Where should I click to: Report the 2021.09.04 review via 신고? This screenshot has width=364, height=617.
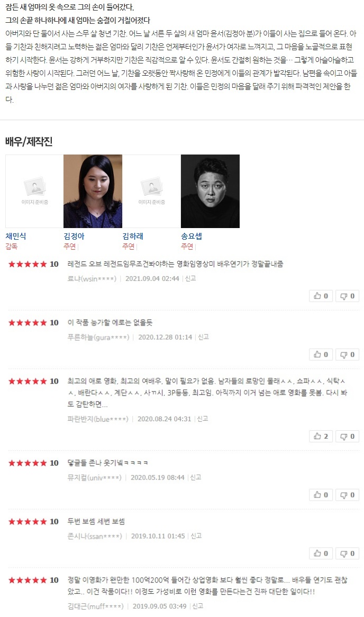point(190,278)
